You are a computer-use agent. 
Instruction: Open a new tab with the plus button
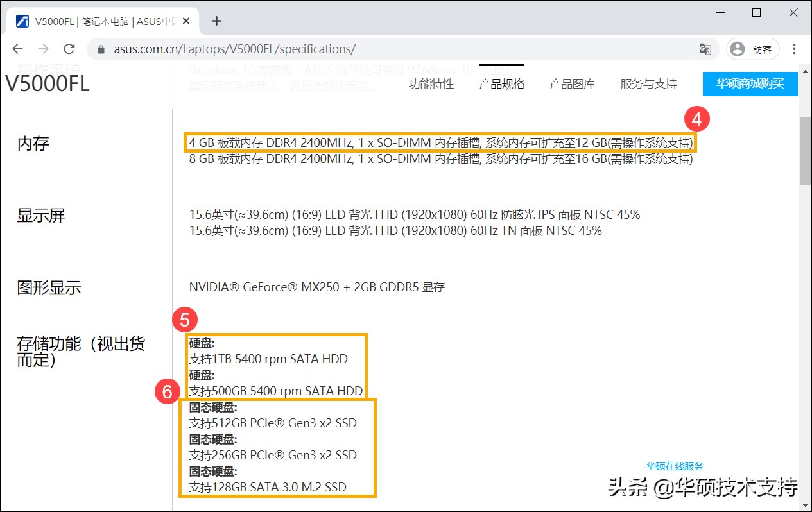(216, 20)
